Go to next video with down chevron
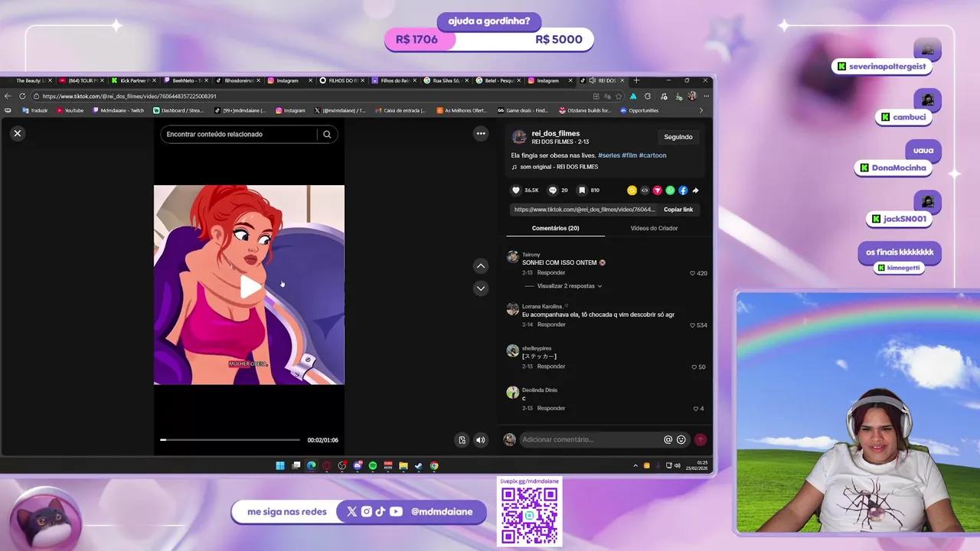The width and height of the screenshot is (980, 551). coord(481,289)
